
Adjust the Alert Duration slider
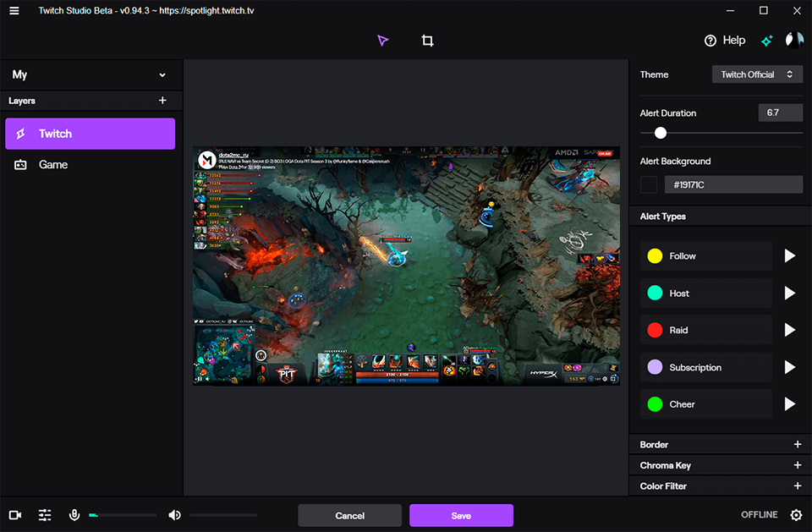(x=661, y=133)
